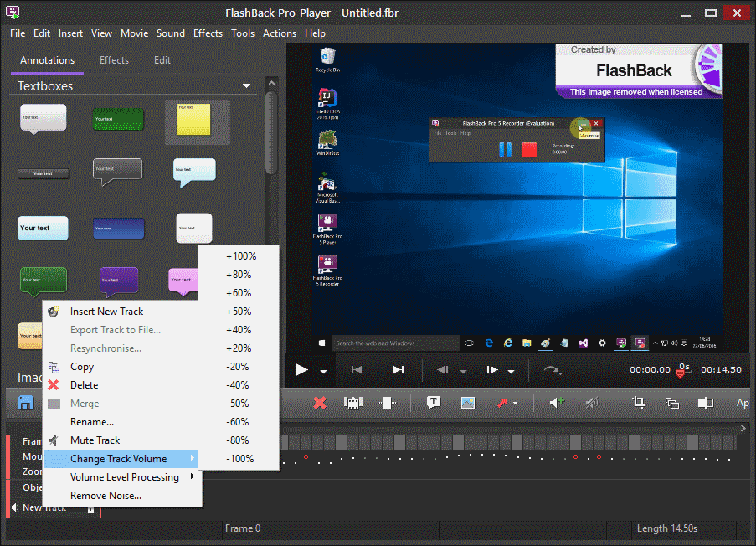The height and width of the screenshot is (546, 756).
Task: Open the Sound menu
Action: pyautogui.click(x=170, y=33)
